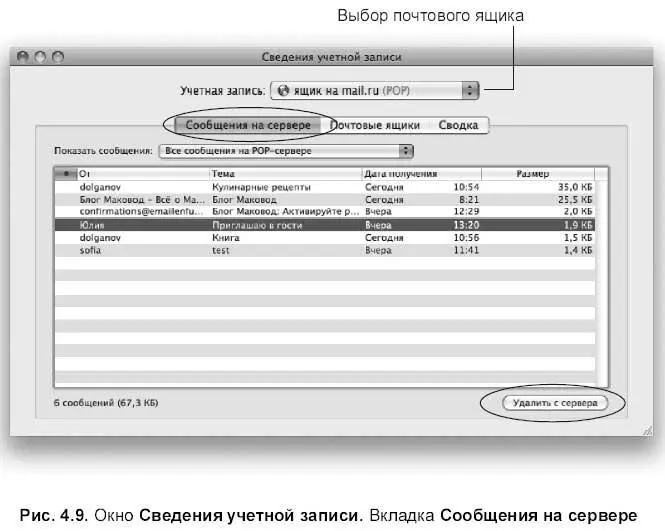Click the window resize grip corner
This screenshot has width=665, height=531.
click(x=648, y=430)
